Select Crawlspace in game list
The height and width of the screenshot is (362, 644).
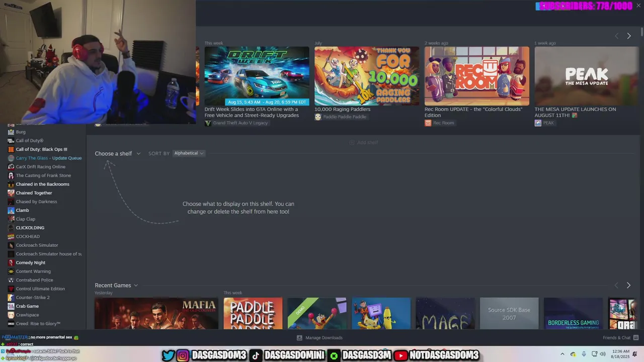[27, 315]
